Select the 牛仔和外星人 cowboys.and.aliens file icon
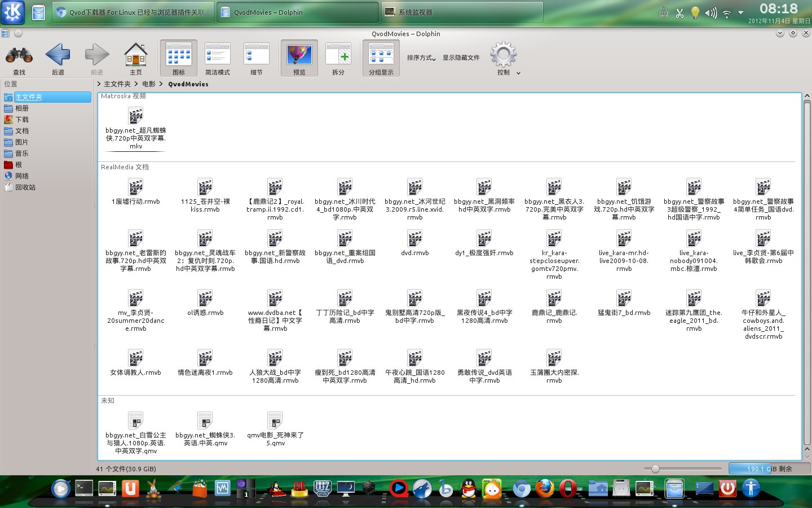The image size is (812, 508). click(x=764, y=298)
